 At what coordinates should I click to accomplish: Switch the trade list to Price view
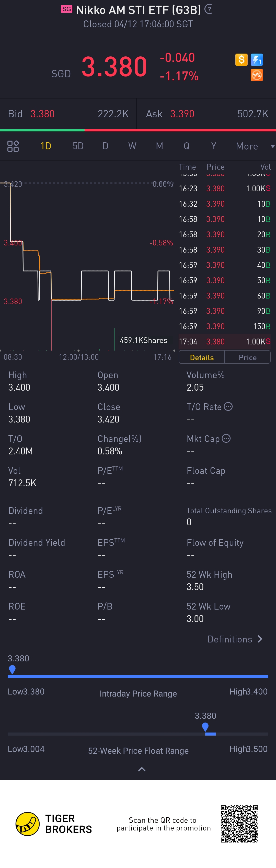pos(248,357)
